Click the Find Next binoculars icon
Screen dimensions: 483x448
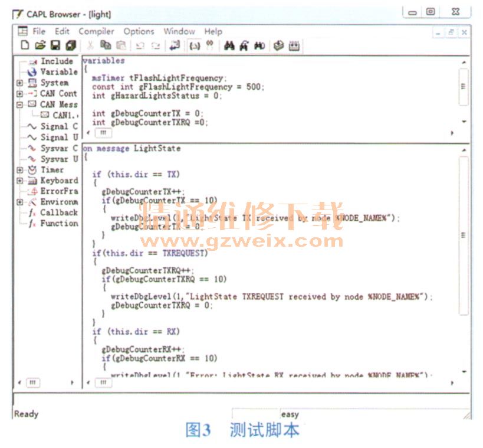[244, 45]
